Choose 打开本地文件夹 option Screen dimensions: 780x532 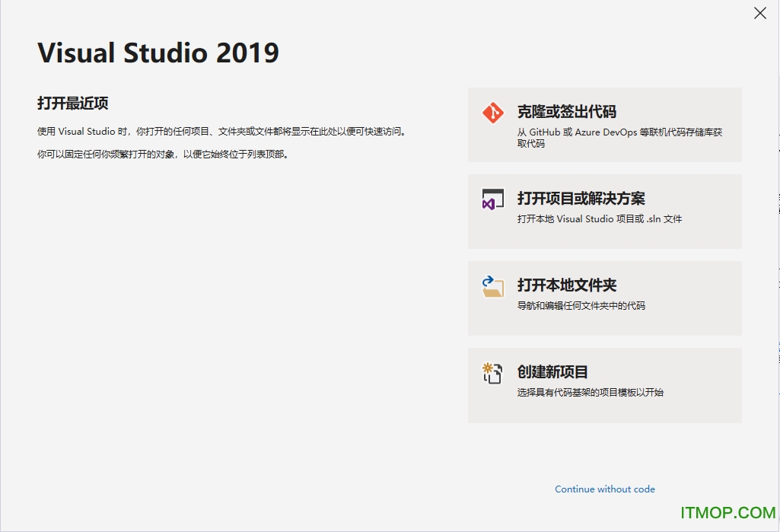[605, 298]
